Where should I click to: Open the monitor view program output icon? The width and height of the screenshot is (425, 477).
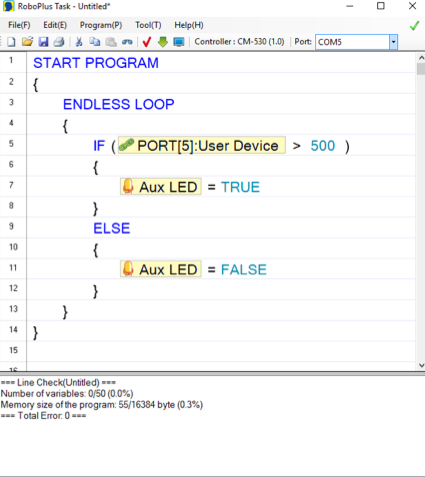pyautogui.click(x=179, y=42)
